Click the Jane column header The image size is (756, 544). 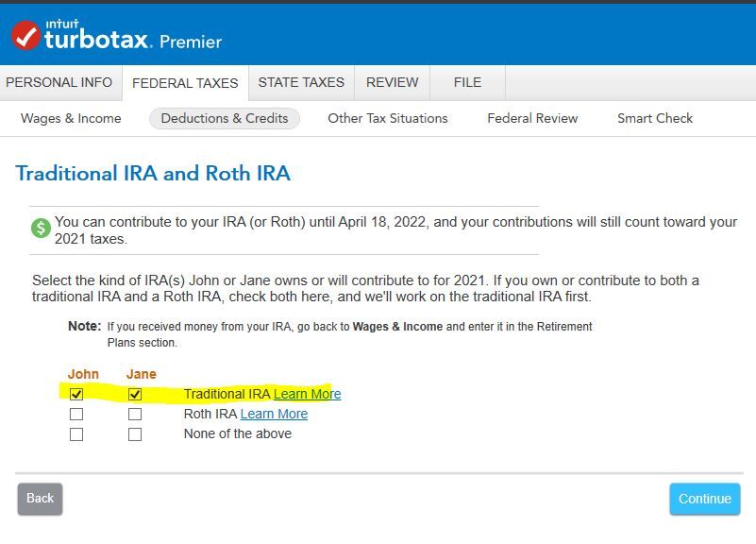coord(142,374)
